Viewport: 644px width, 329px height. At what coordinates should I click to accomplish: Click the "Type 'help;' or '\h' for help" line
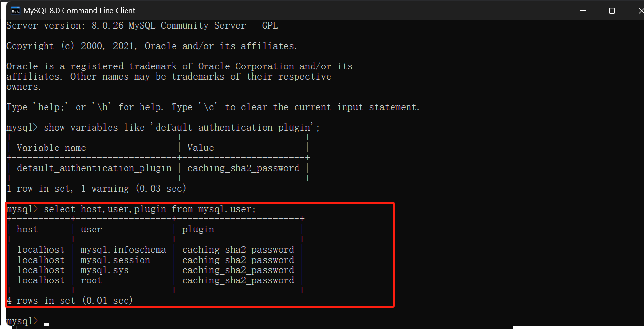[213, 107]
